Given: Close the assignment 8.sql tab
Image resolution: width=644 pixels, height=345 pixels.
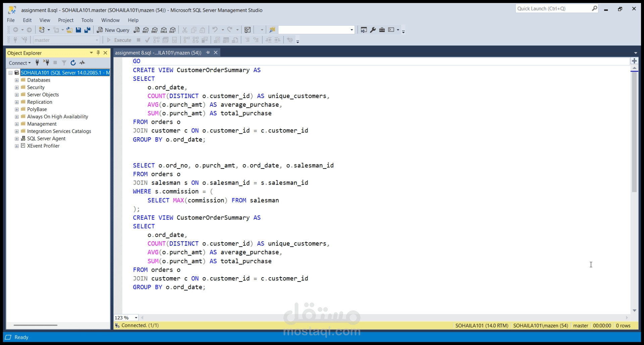Looking at the screenshot, I should tap(216, 52).
